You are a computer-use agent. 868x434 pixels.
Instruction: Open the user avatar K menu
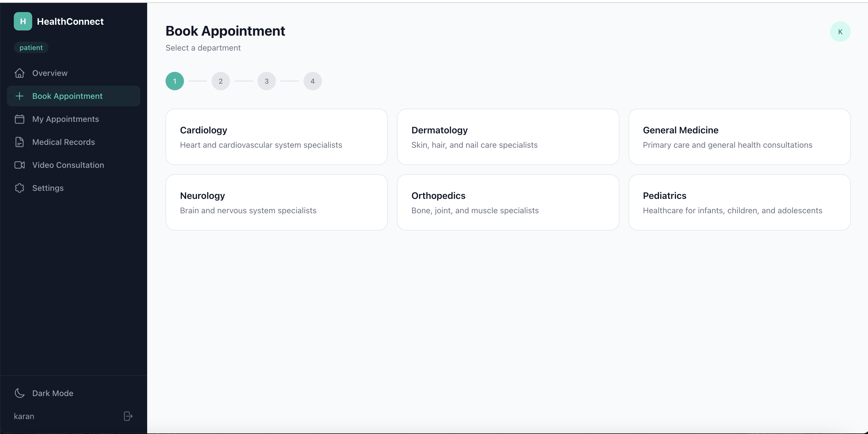pyautogui.click(x=840, y=32)
